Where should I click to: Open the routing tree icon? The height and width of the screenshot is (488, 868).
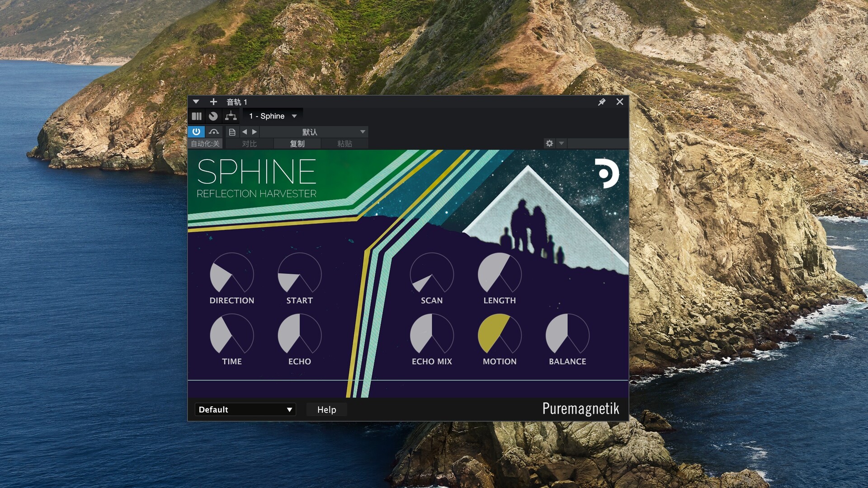[x=231, y=116]
